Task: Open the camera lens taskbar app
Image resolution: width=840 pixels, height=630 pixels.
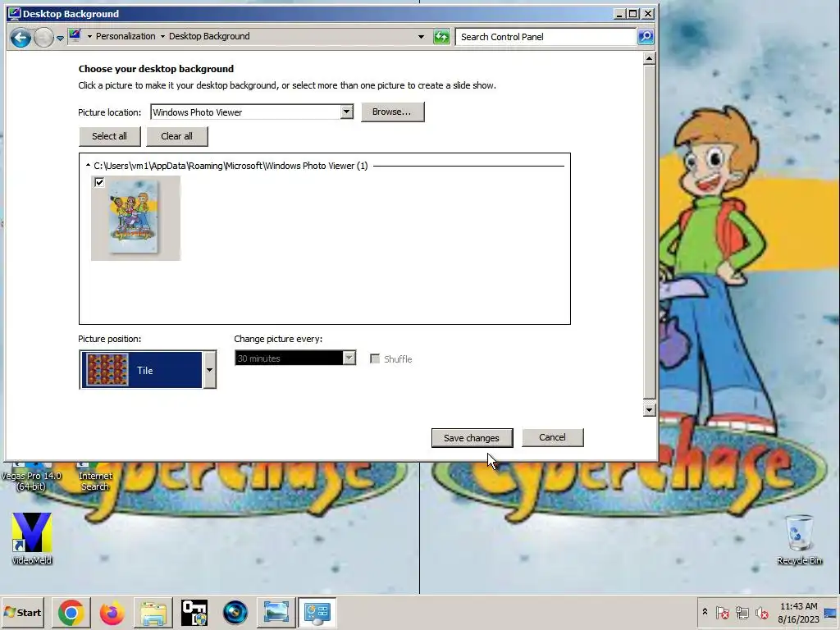Action: (x=235, y=612)
